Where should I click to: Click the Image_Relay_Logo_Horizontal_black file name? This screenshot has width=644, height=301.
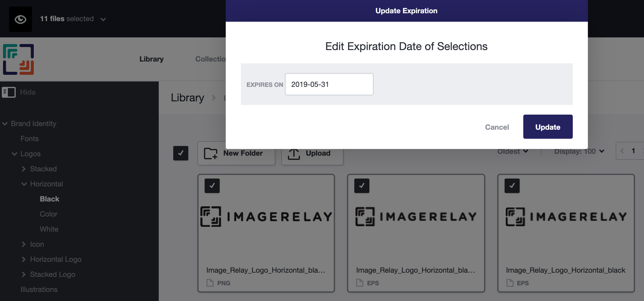click(x=566, y=270)
